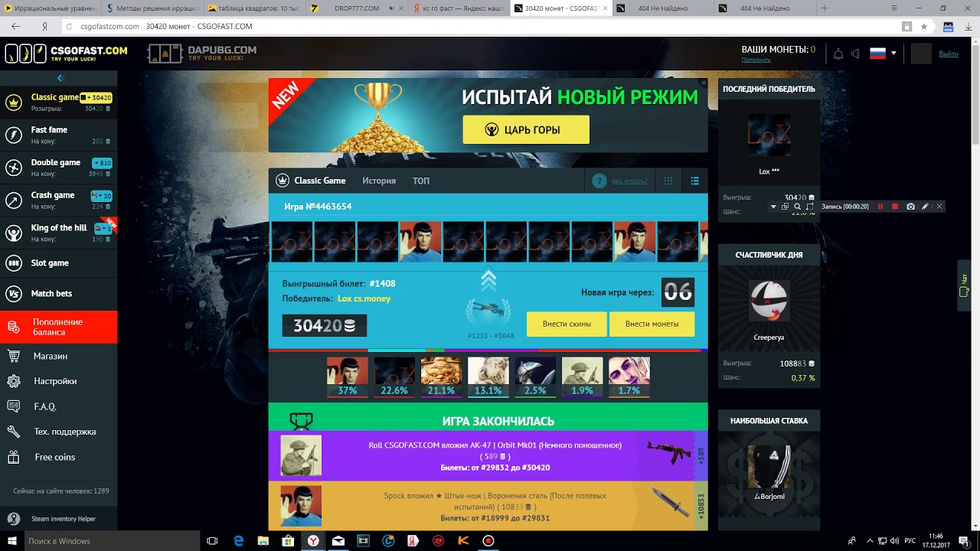This screenshot has height=551, width=980.
Task: Collapse the left sidebar with the arrow
Action: tap(60, 78)
